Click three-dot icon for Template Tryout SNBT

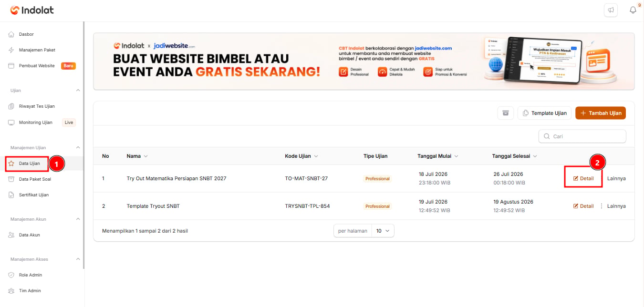tap(601, 206)
